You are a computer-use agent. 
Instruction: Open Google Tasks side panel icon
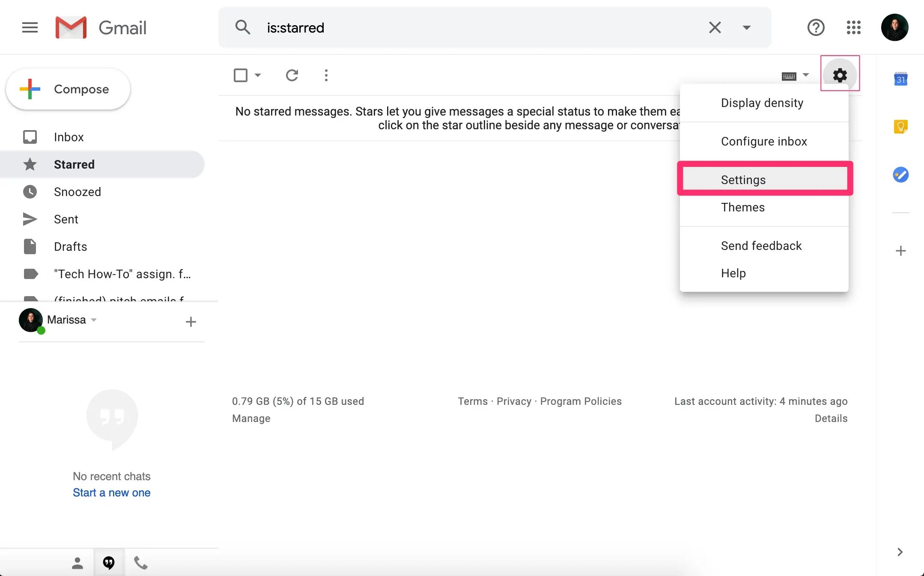[x=900, y=175]
